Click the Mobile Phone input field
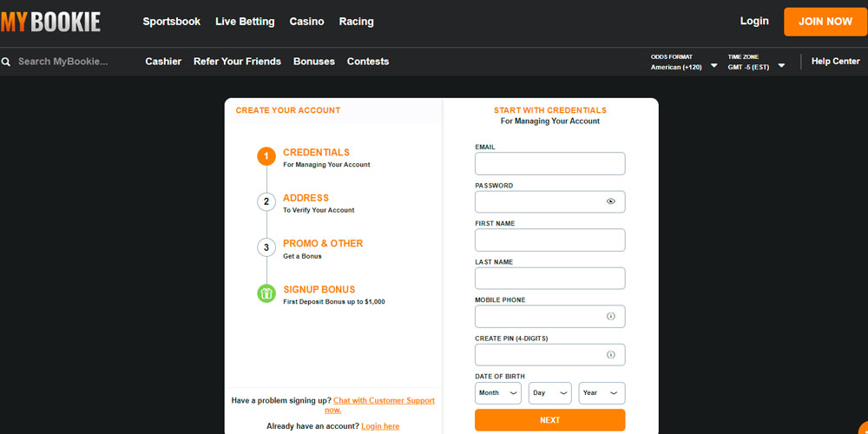The image size is (868, 434). pos(549,317)
